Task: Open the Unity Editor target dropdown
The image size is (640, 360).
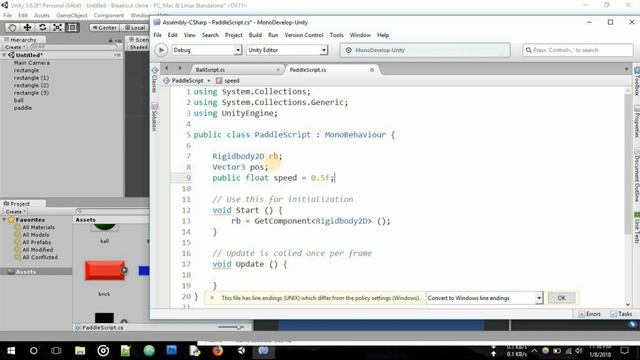Action: (x=287, y=50)
